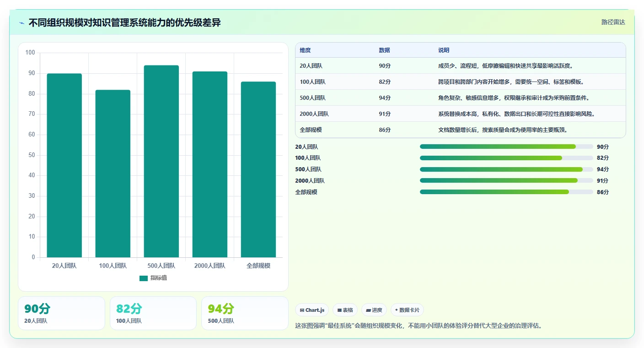Viewport: 644px width, 348px height.
Task: Click the 100人团队 bar in chart
Action: [x=113, y=174]
